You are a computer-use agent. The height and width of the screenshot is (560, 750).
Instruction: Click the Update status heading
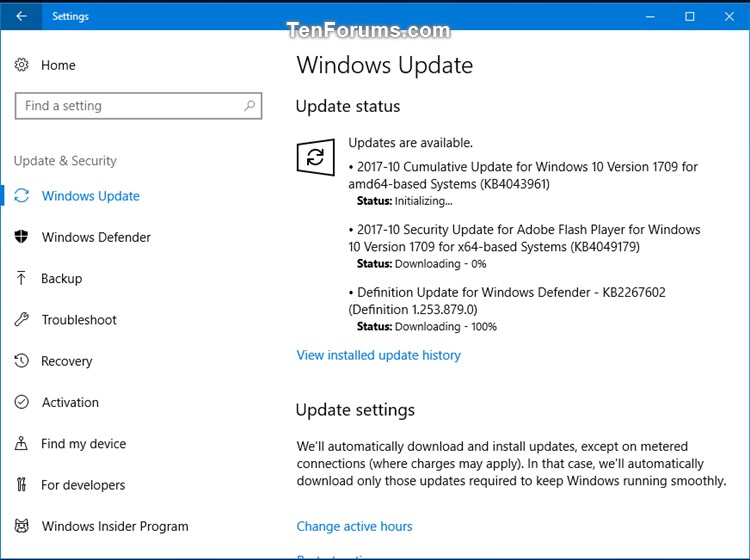pyautogui.click(x=348, y=106)
